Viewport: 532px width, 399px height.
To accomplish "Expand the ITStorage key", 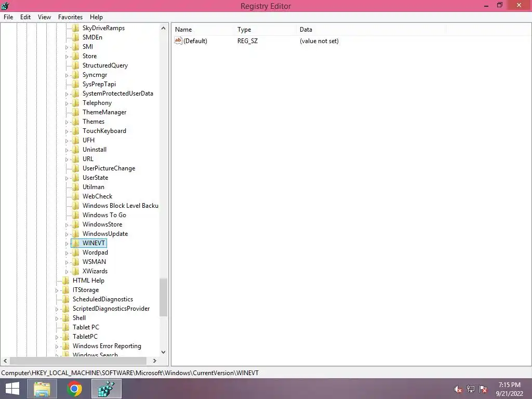I will tap(57, 290).
